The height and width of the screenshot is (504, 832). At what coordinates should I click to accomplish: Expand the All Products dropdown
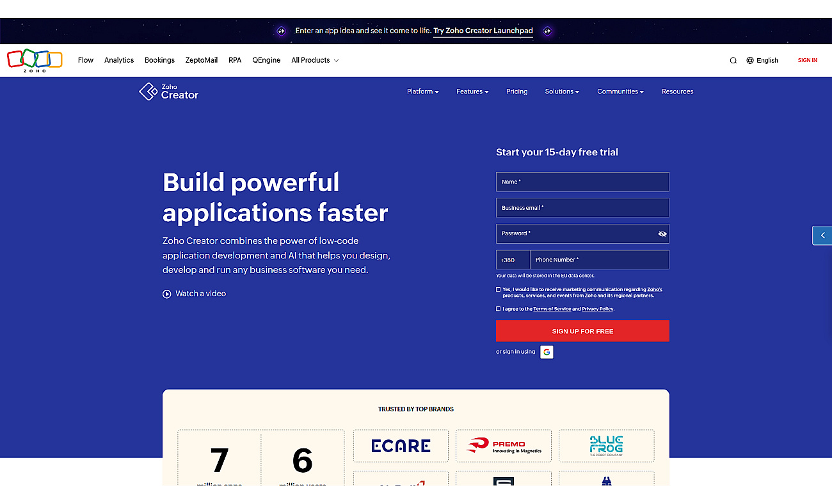[x=315, y=60]
